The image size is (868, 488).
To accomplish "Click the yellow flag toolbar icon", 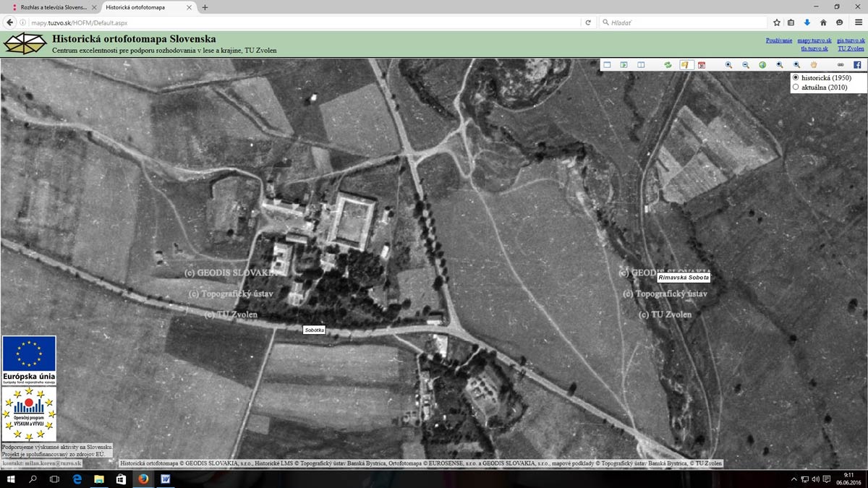I will tap(685, 65).
